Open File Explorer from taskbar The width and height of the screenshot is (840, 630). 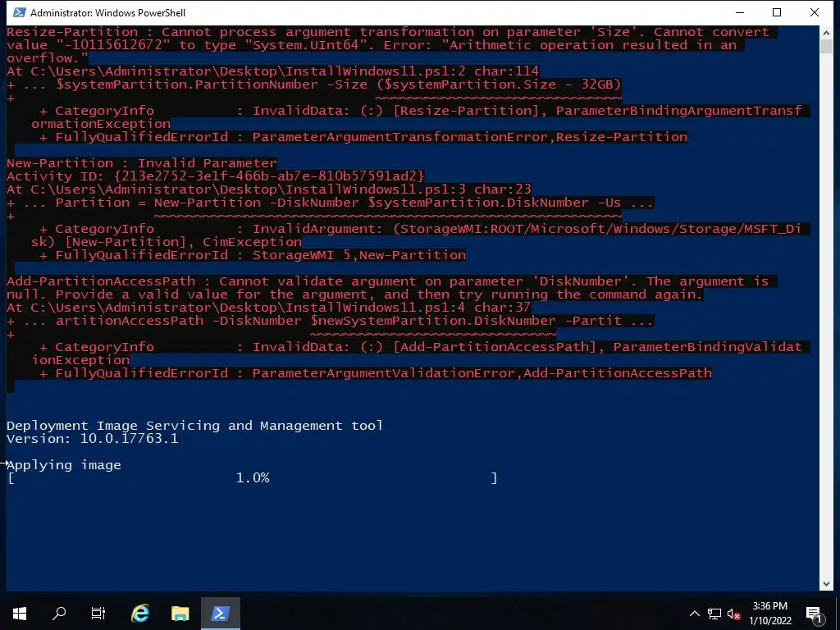pyautogui.click(x=180, y=614)
